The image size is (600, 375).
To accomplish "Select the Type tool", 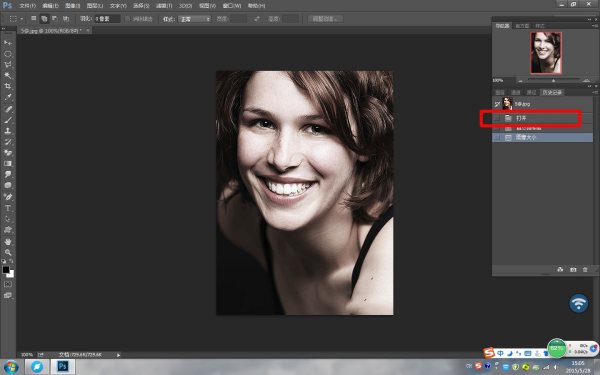I will click(8, 208).
